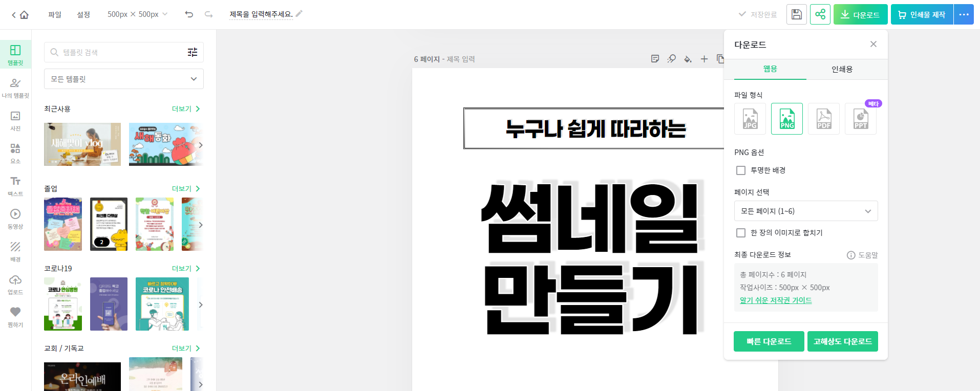
Task: Open the 모든 페이지 (1~6) dropdown
Action: [806, 211]
